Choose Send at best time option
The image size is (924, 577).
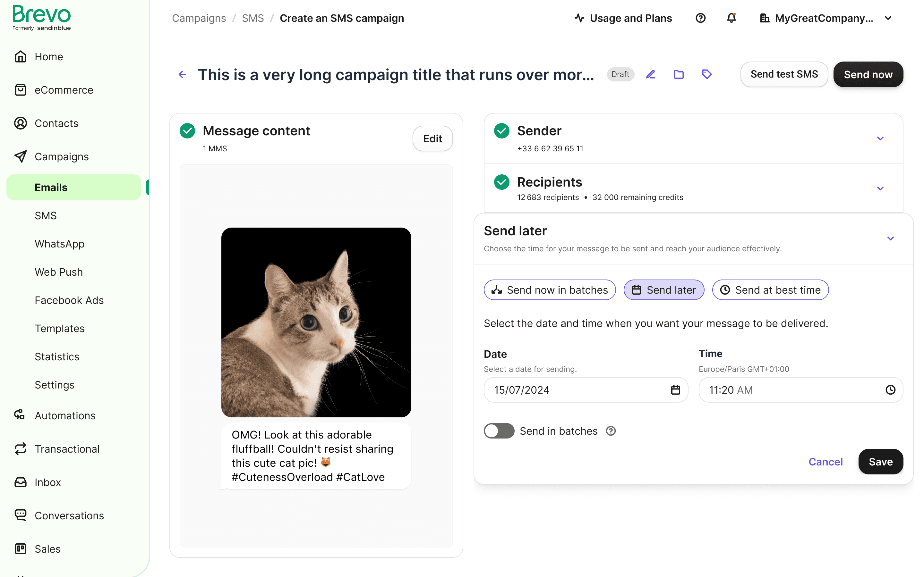coord(770,290)
